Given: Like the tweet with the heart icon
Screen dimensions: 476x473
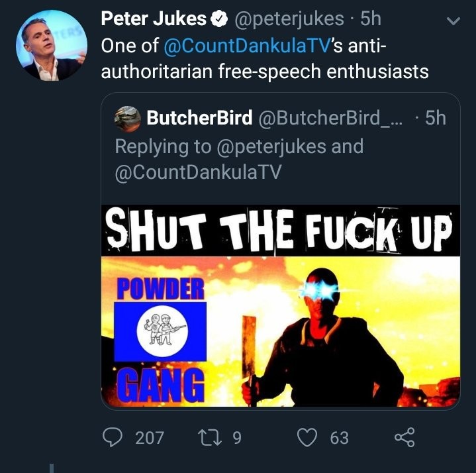Looking at the screenshot, I should tap(307, 437).
